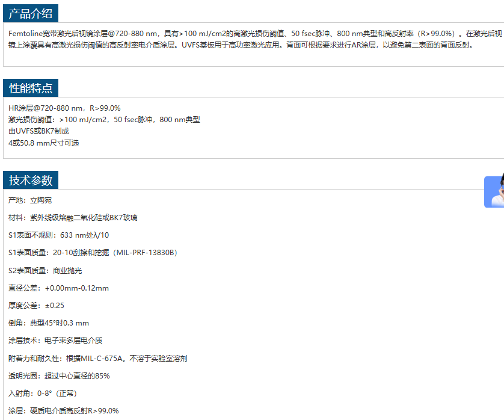Image resolution: width=504 pixels, height=420 pixels.
Task: Click the HR涂层@720-880 nm feature line
Action: 64,108
